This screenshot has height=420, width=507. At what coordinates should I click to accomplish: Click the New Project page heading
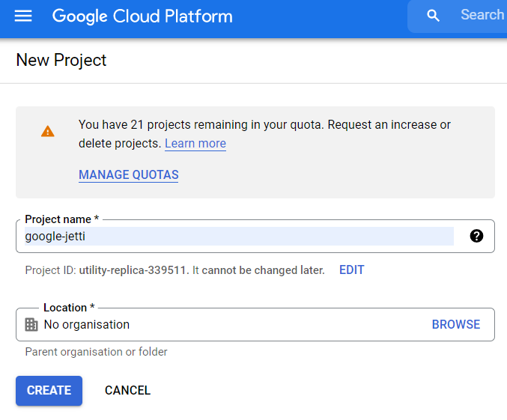coord(61,60)
